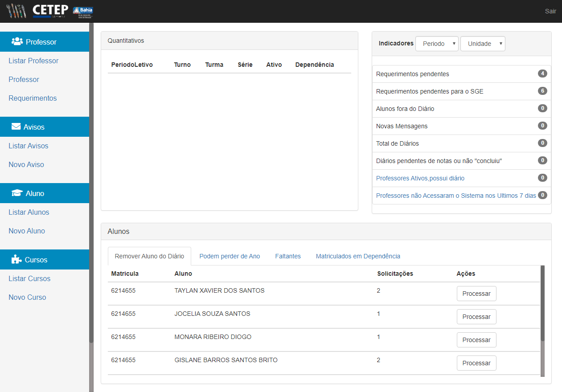
Task: Switch to the Podem perder de Ano tab
Action: [230, 256]
